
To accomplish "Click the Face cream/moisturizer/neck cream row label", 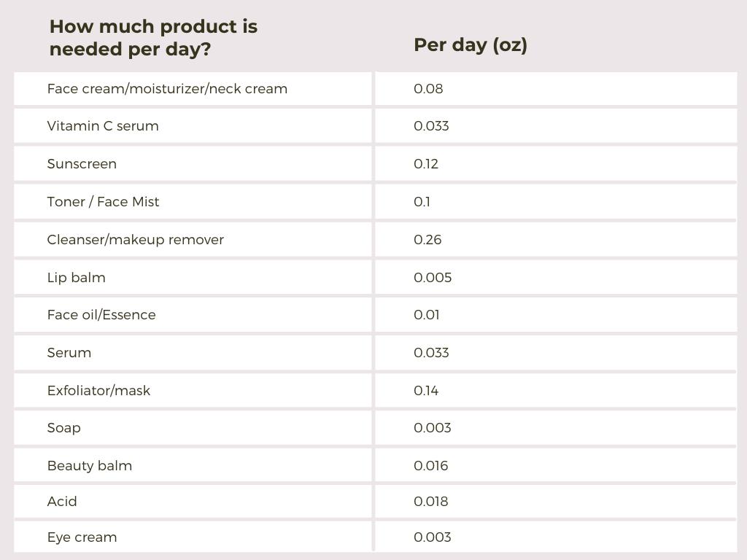I will click(x=167, y=89).
